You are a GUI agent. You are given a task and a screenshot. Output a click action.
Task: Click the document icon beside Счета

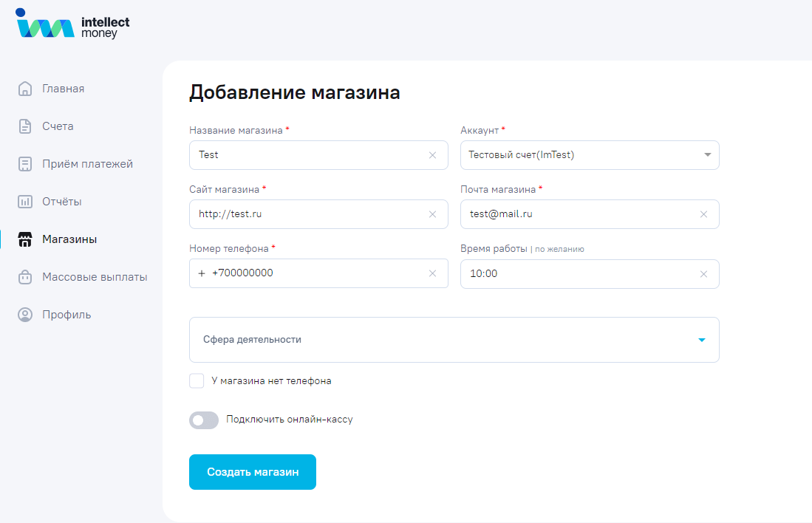[25, 126]
